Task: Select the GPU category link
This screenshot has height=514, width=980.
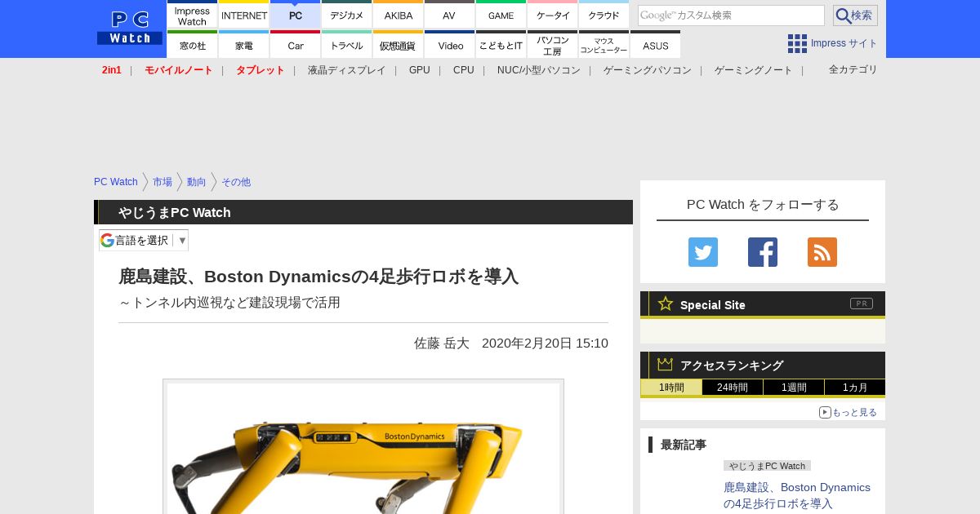Action: pyautogui.click(x=420, y=70)
